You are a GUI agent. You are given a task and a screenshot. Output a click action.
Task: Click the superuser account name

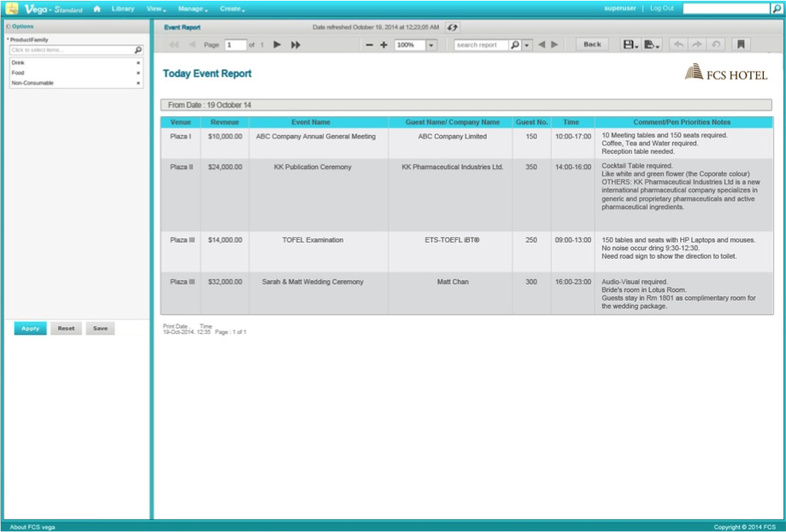pyautogui.click(x=620, y=9)
